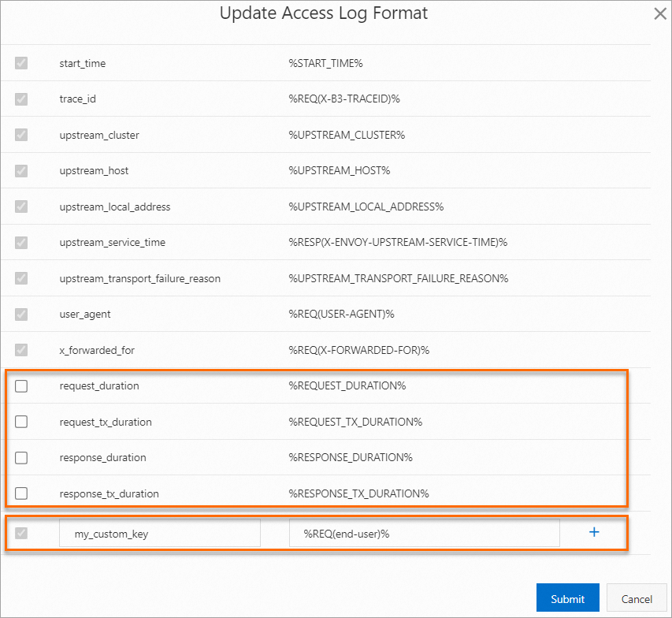Viewport: 672px width, 618px height.
Task: Enable the request_tx_duration checkbox
Action: coord(21,422)
